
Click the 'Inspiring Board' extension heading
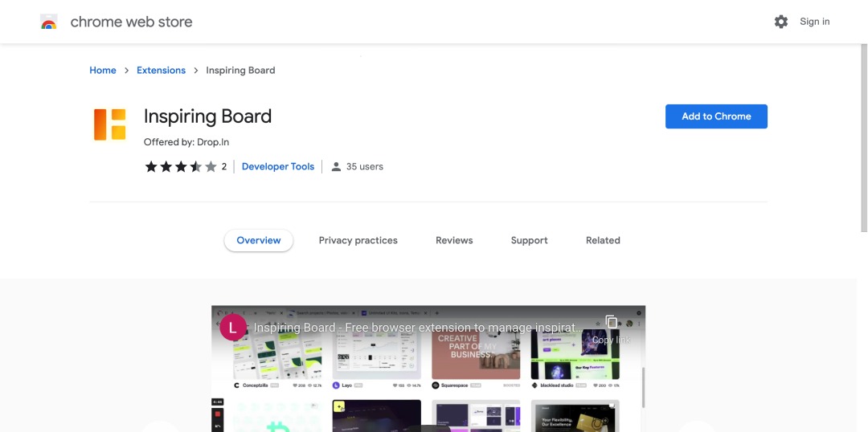207,116
